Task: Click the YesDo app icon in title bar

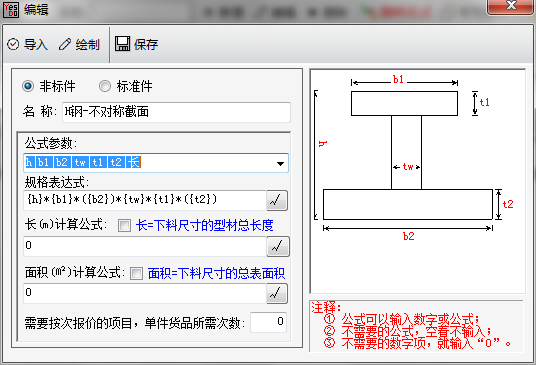Action: (11, 9)
